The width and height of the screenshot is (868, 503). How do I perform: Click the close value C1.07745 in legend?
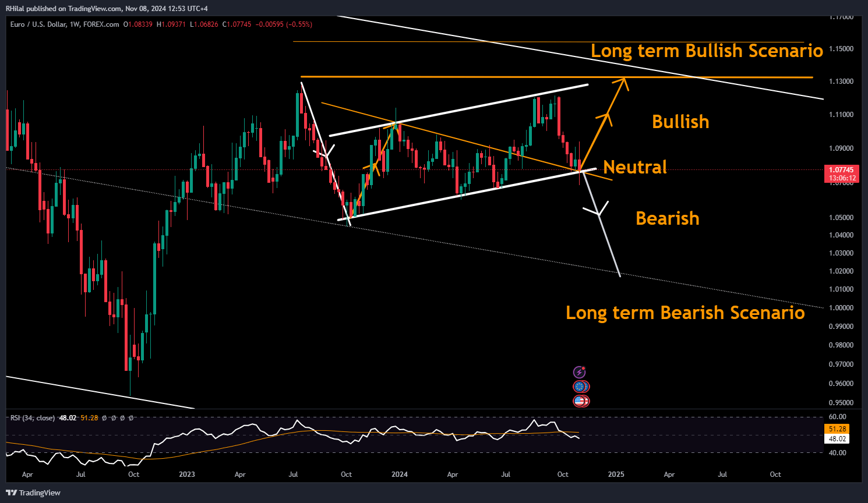pyautogui.click(x=237, y=24)
